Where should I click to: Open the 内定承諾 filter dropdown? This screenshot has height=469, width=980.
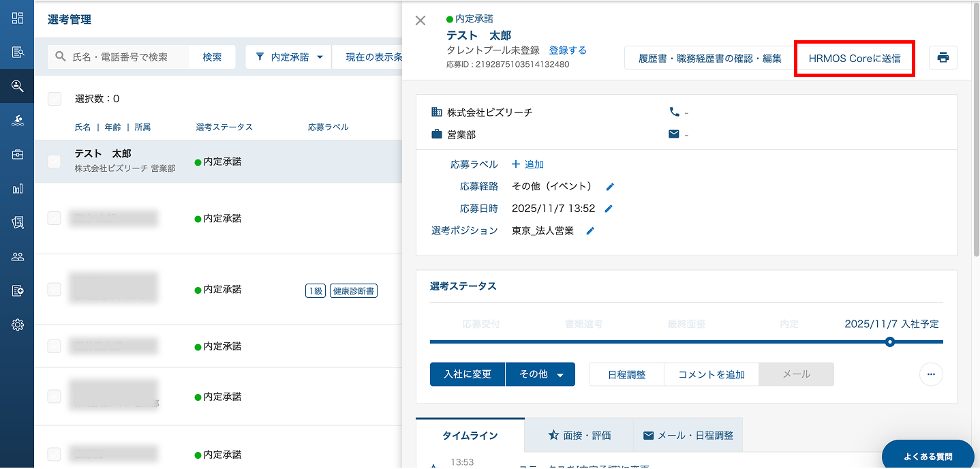click(288, 57)
